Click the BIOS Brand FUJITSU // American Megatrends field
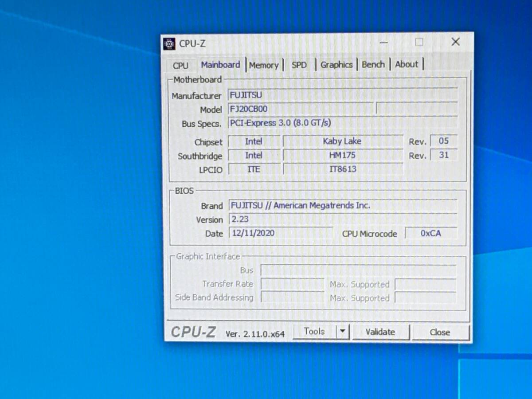532x399 pixels. 343,206
